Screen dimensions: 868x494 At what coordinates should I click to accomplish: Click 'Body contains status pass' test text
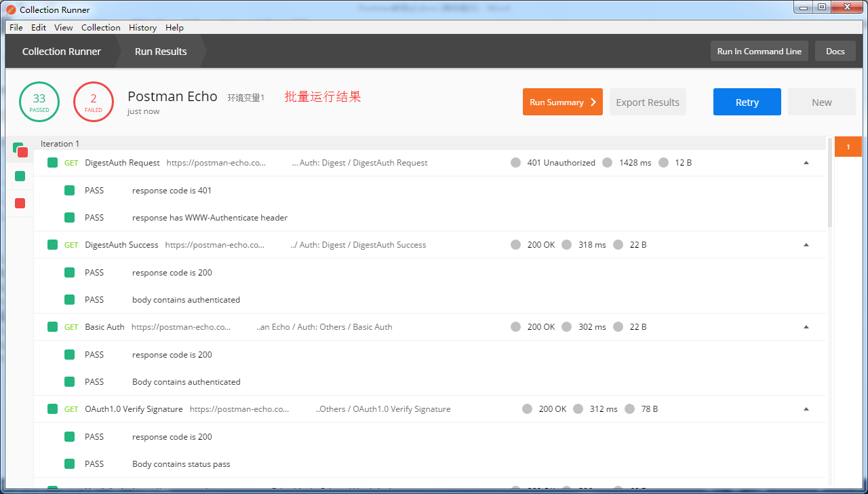[181, 464]
